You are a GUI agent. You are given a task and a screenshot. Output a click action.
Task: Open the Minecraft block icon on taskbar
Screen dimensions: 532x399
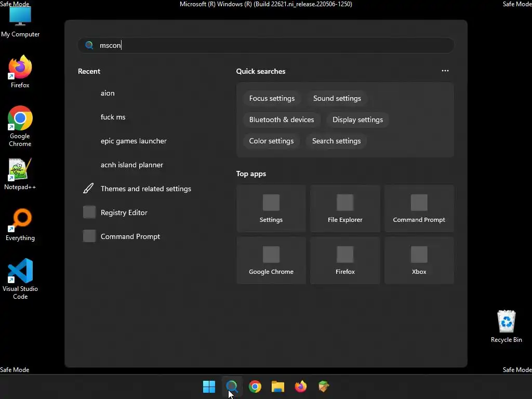pos(324,387)
